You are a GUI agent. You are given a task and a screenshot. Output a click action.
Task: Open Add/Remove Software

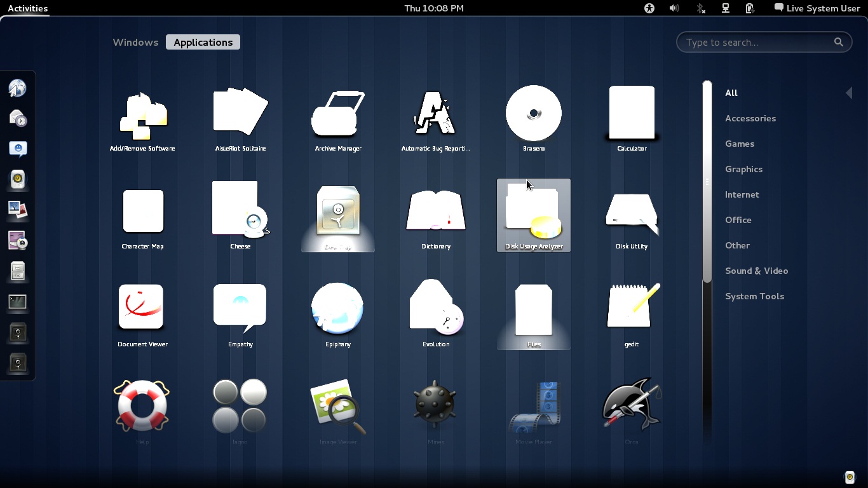(142, 114)
